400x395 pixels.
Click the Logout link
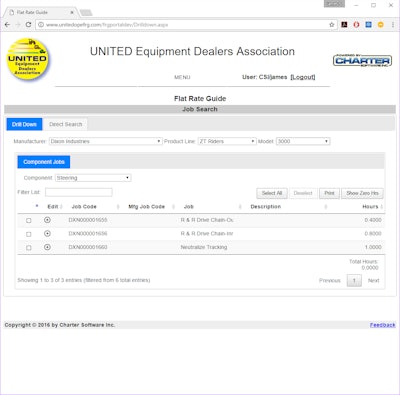(303, 77)
